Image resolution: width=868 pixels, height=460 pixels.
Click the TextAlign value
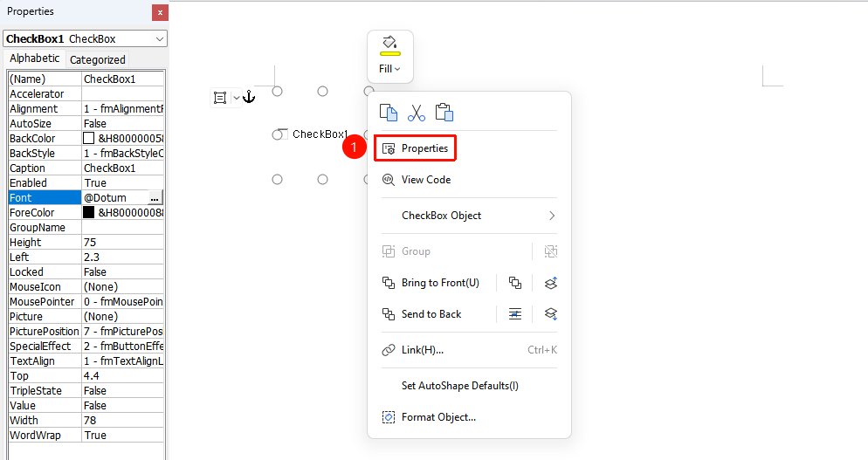point(123,360)
